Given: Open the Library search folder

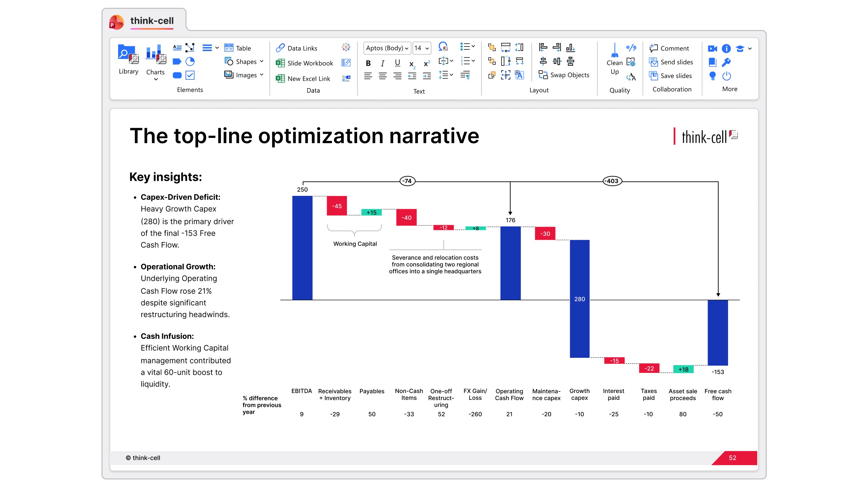Looking at the screenshot, I should pos(128,55).
